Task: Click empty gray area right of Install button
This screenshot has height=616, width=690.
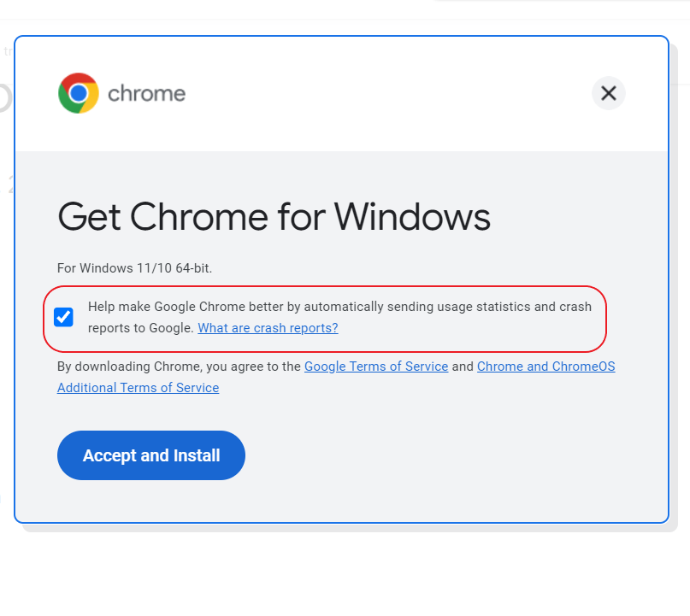Action: pos(440,455)
